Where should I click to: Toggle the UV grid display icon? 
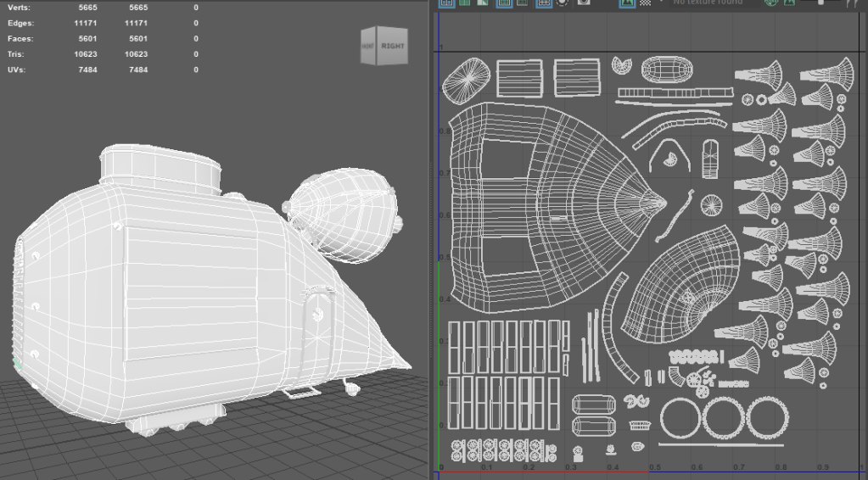pos(544,3)
